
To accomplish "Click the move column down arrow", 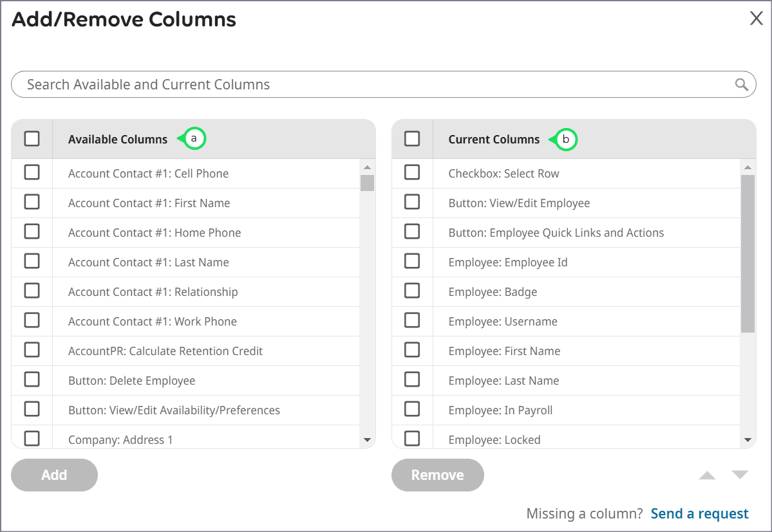I will coord(740,475).
